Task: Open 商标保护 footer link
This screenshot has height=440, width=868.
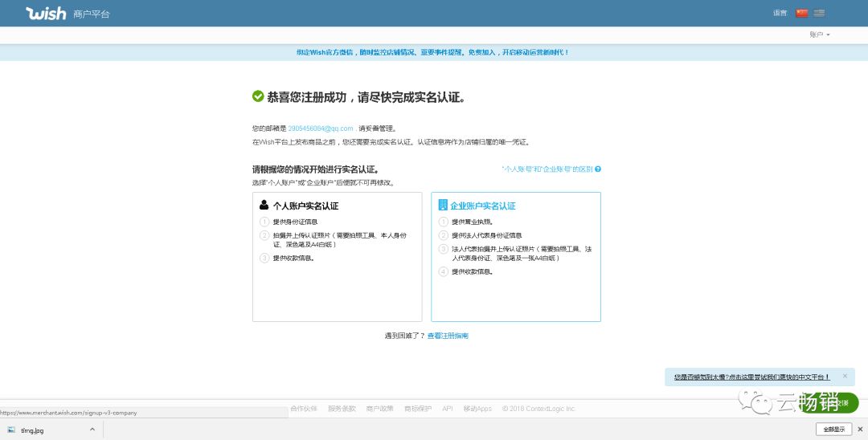Action: coord(418,409)
